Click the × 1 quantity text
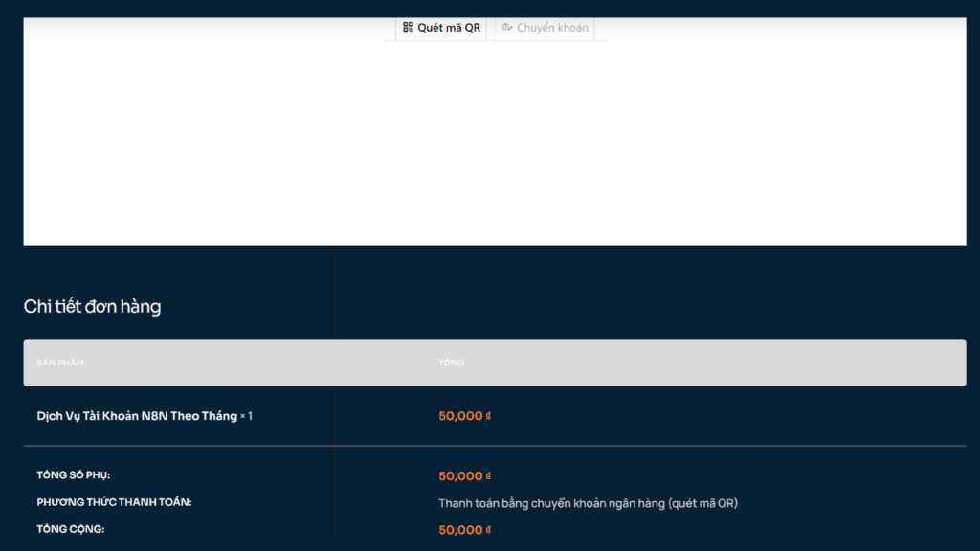980x551 pixels. (x=246, y=417)
